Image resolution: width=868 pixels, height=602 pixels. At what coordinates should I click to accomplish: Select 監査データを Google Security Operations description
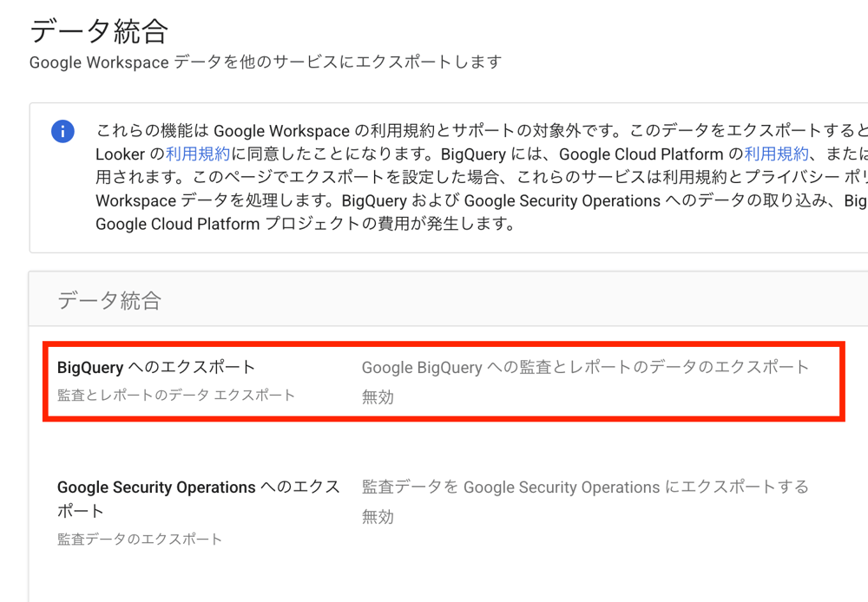(585, 487)
